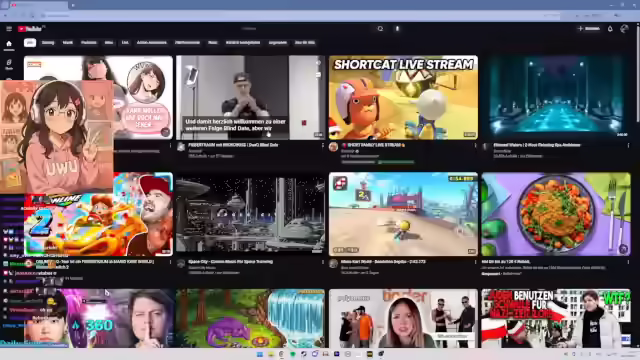This screenshot has height=360, width=640.
Task: Open the YouTube hamburger guide menu
Action: tap(9, 29)
